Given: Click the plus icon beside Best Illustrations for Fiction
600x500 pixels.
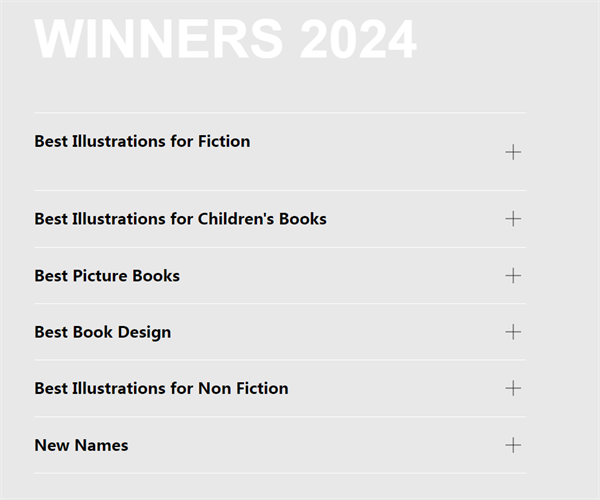Looking at the screenshot, I should click(x=513, y=152).
